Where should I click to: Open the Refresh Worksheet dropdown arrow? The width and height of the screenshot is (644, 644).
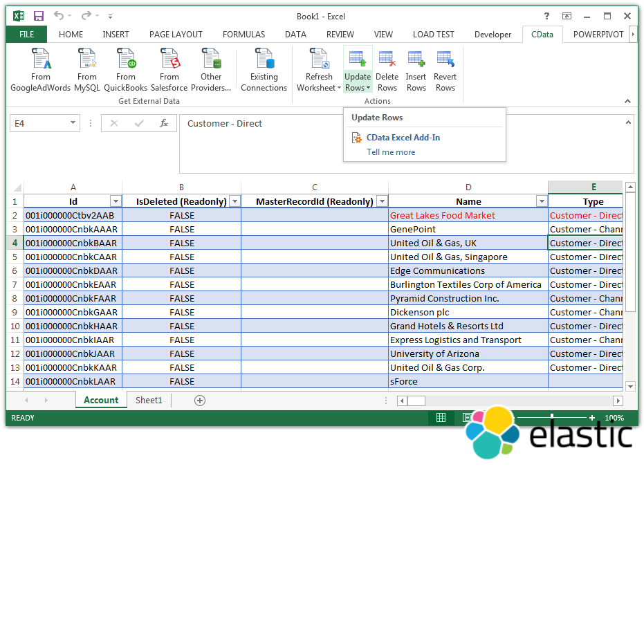click(339, 88)
